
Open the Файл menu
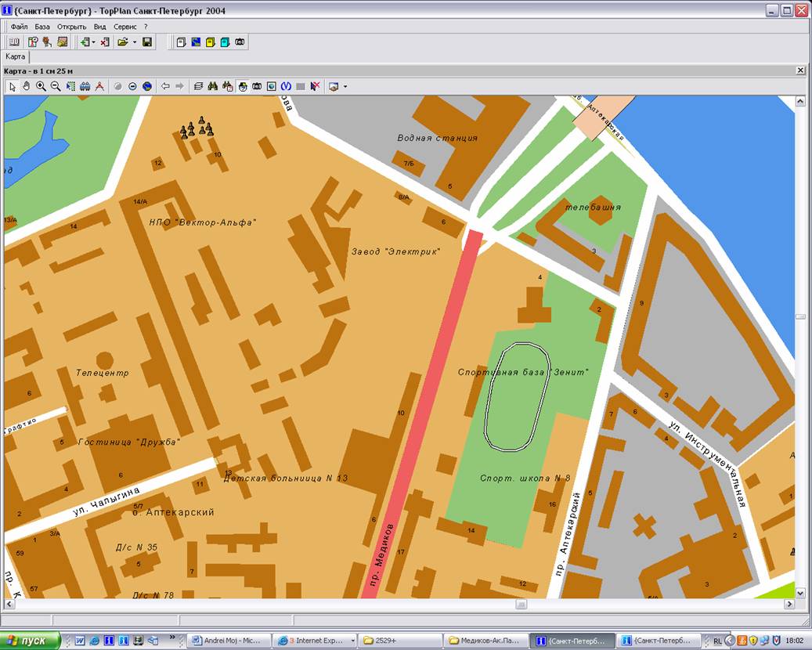(x=19, y=27)
